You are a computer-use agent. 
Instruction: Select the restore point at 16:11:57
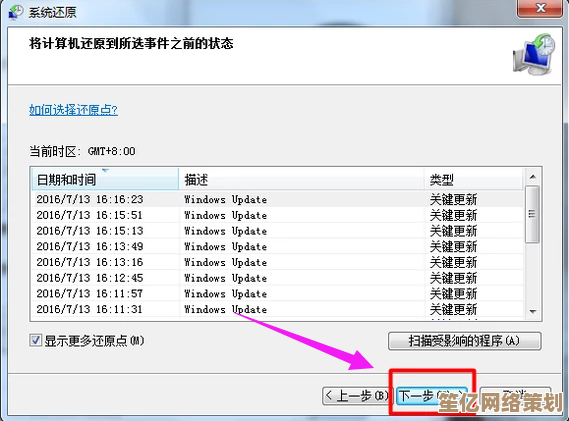(278, 293)
